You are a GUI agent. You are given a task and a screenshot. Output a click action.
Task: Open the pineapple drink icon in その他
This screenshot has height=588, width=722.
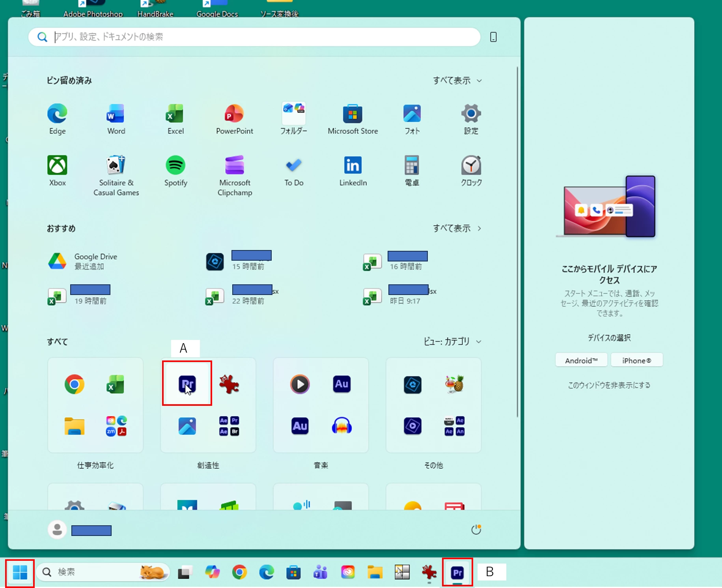click(x=454, y=384)
